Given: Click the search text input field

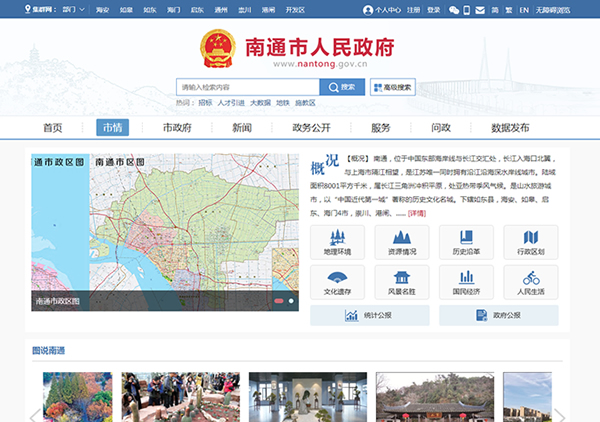Looking at the screenshot, I should [250, 87].
